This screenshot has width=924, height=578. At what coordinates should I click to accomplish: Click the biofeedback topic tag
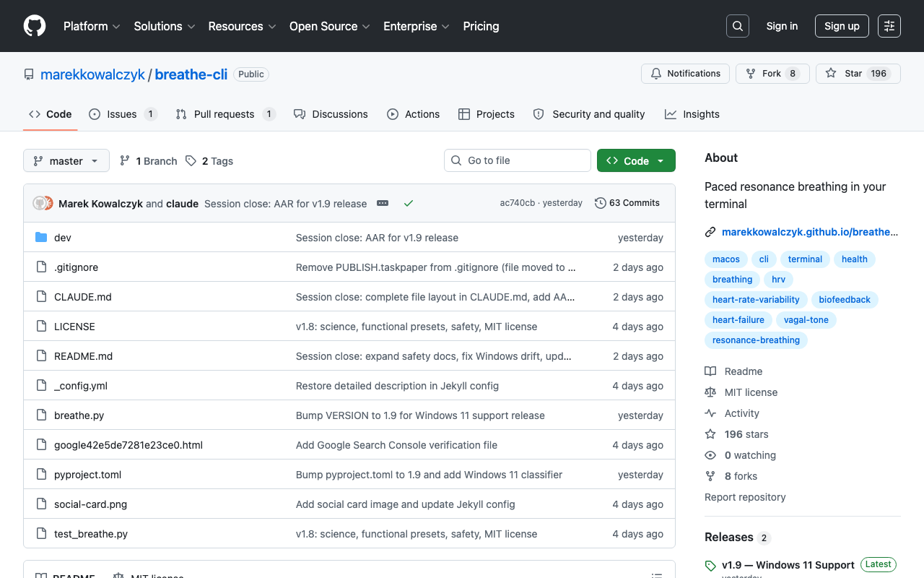(x=845, y=300)
